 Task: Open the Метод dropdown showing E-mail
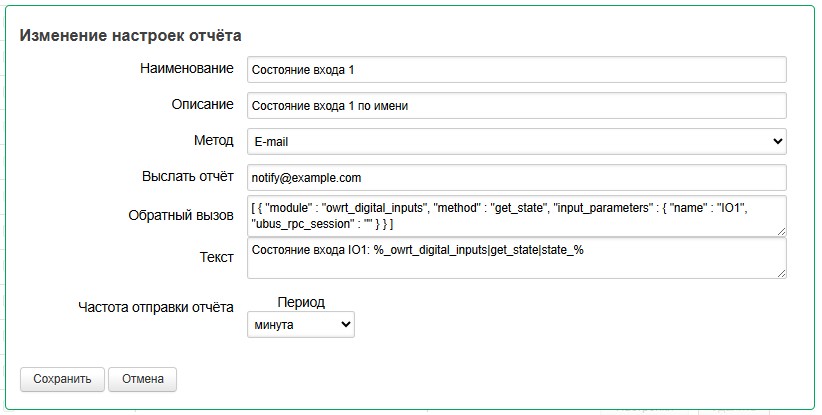pos(516,142)
